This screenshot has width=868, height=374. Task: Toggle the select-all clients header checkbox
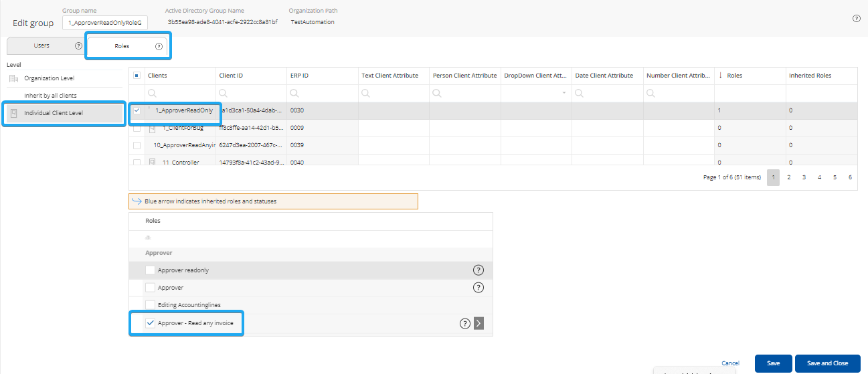tap(137, 76)
